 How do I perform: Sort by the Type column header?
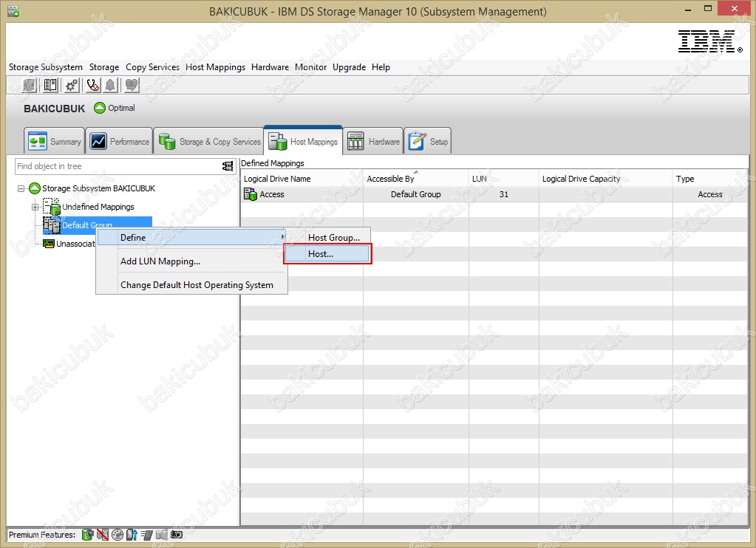point(710,179)
